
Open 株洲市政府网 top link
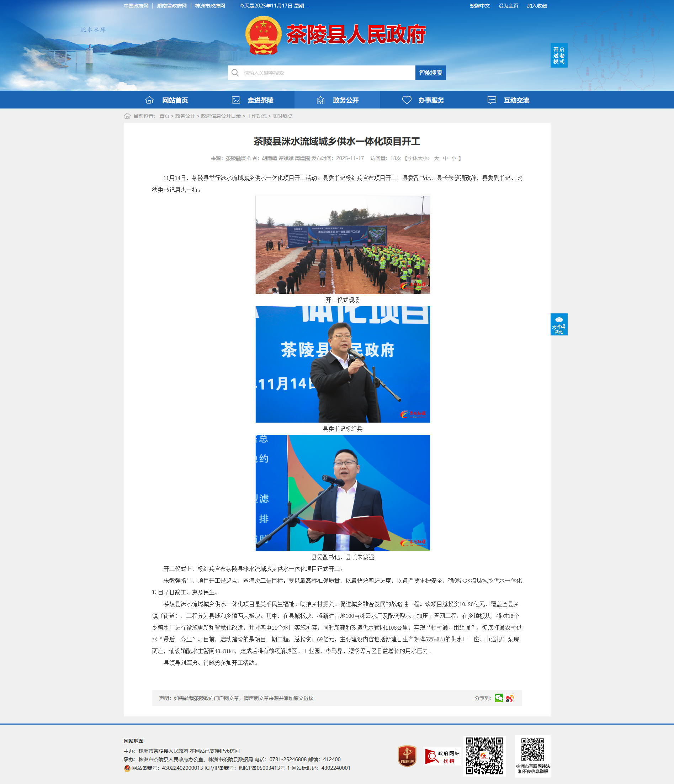point(210,6)
